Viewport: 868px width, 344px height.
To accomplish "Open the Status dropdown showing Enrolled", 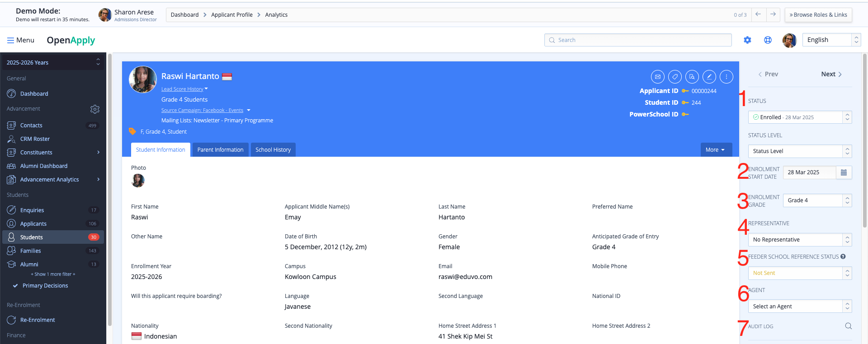I will pos(799,117).
